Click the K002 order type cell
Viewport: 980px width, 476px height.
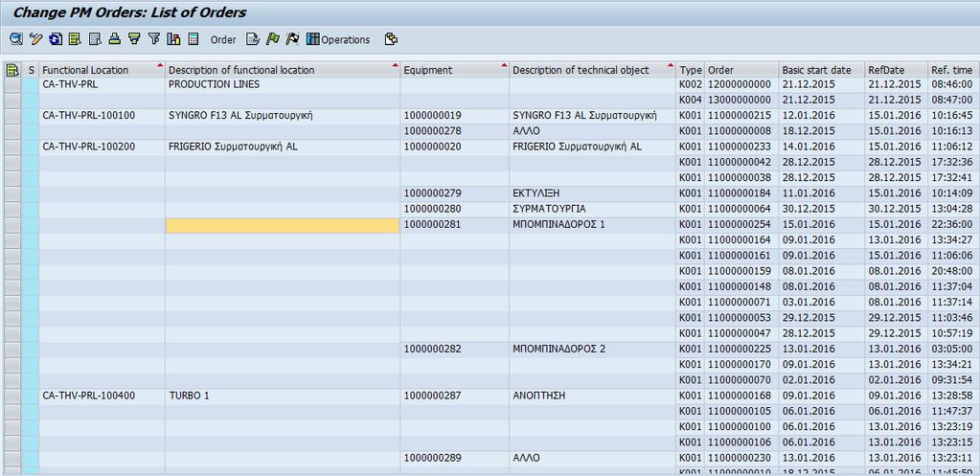(691, 84)
